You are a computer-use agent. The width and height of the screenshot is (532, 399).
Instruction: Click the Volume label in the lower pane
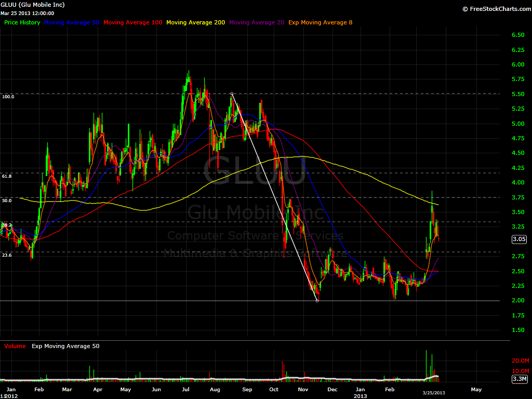tap(14, 345)
